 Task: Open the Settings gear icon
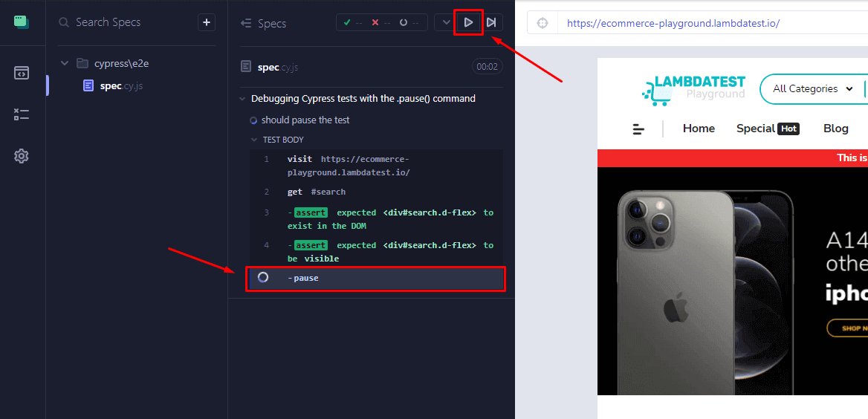pos(22,156)
